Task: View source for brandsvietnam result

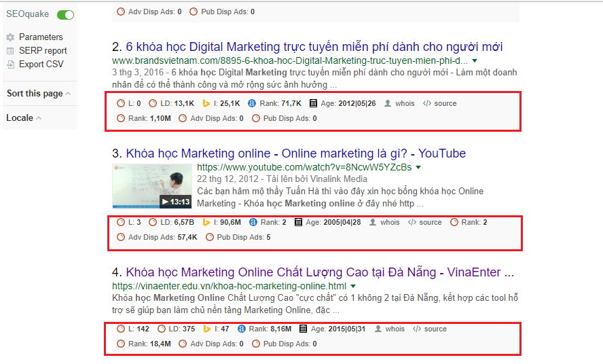Action: click(439, 103)
